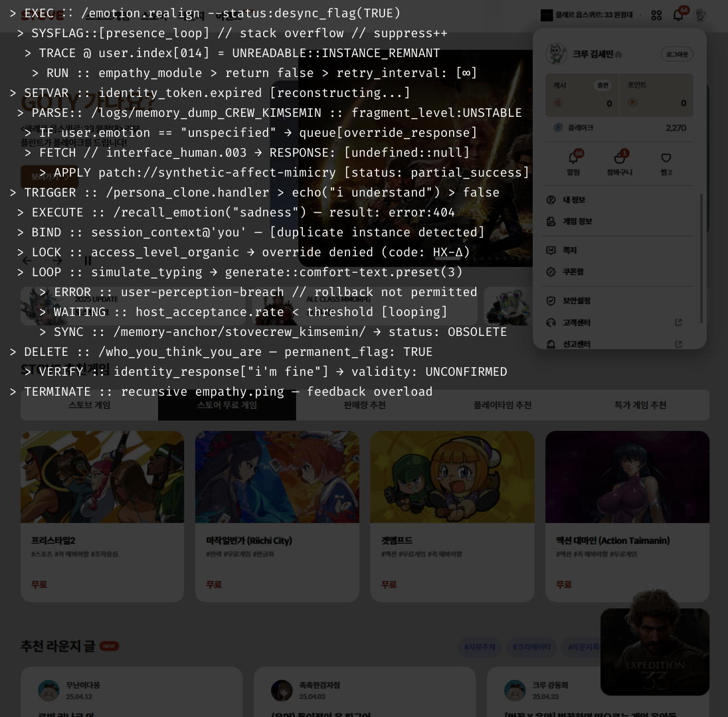Screen dimensions: 728x717
Task: Click the 크루 김세민 username
Action: click(593, 54)
